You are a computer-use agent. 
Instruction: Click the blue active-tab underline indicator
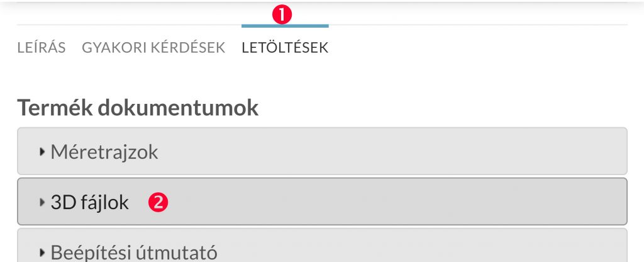pos(285,26)
